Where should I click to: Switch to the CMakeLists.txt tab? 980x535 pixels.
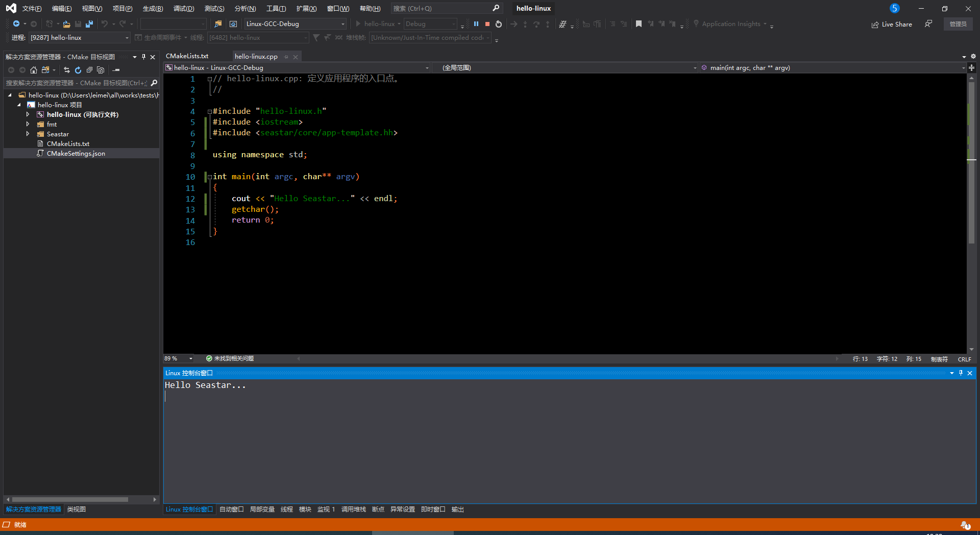[x=186, y=56]
